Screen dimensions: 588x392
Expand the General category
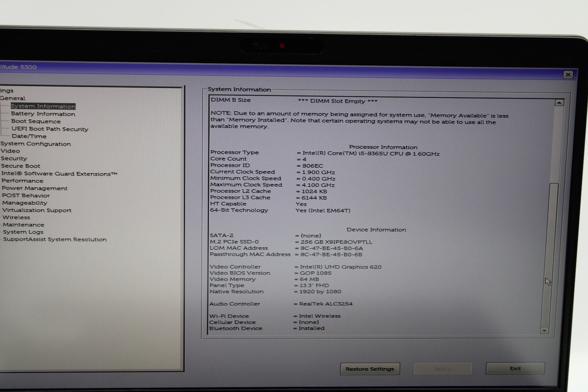point(12,98)
